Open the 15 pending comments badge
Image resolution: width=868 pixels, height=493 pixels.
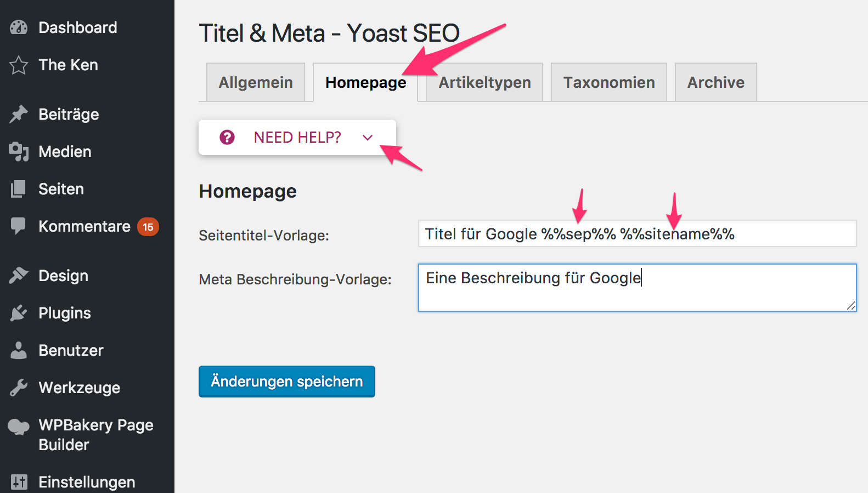pos(148,227)
